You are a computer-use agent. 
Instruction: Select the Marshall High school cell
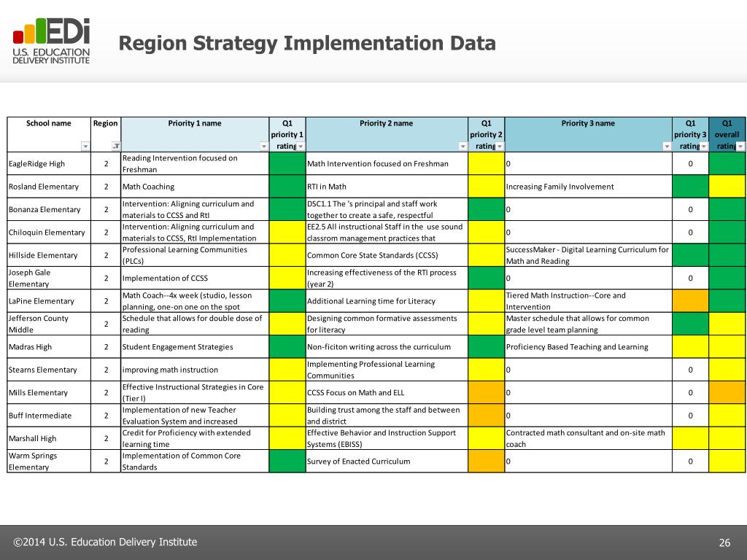click(x=49, y=437)
